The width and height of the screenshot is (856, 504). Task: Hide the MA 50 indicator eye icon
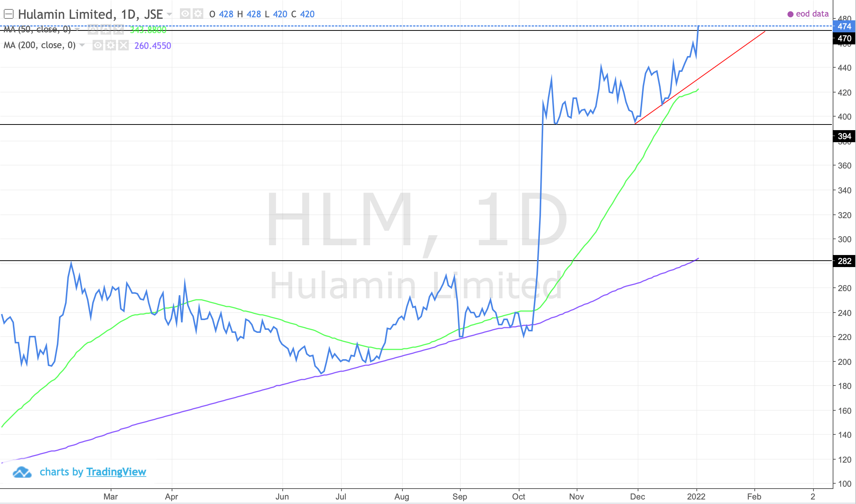pyautogui.click(x=93, y=29)
